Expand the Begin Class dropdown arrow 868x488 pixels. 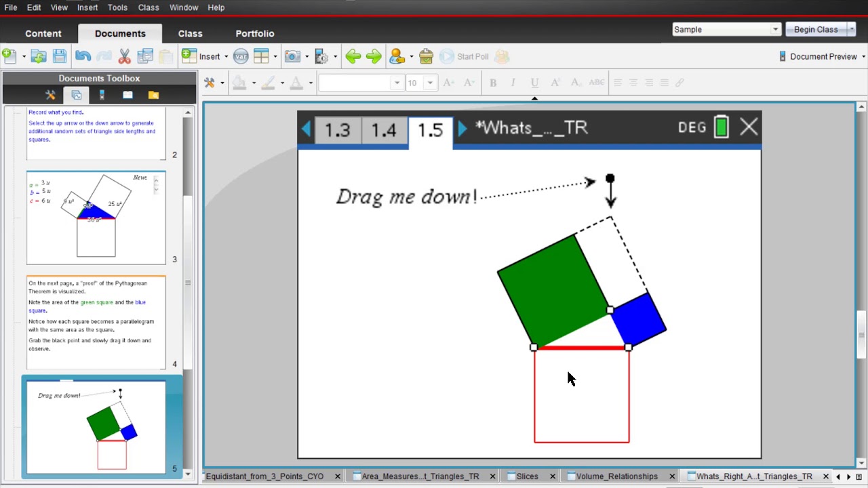point(851,29)
